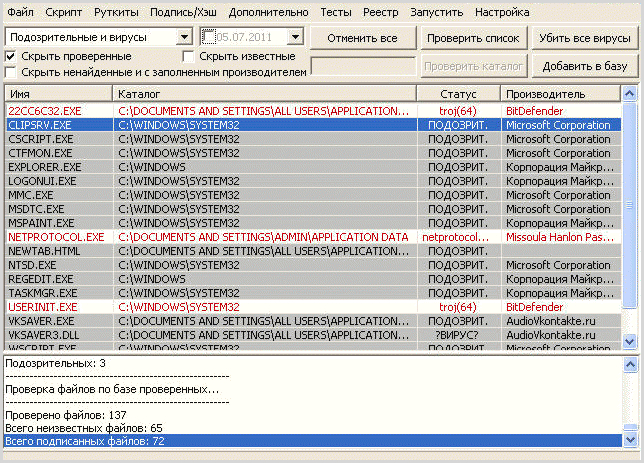This screenshot has height=463, width=644.
Task: Sort the list by the Статус column header
Action: (458, 93)
